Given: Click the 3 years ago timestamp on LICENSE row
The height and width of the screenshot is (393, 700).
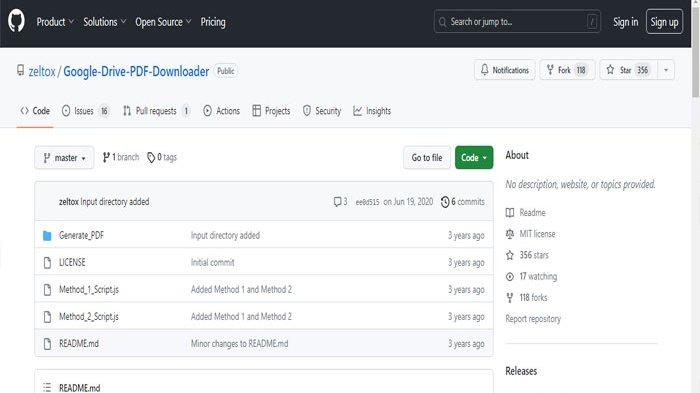Looking at the screenshot, I should coord(466,263).
